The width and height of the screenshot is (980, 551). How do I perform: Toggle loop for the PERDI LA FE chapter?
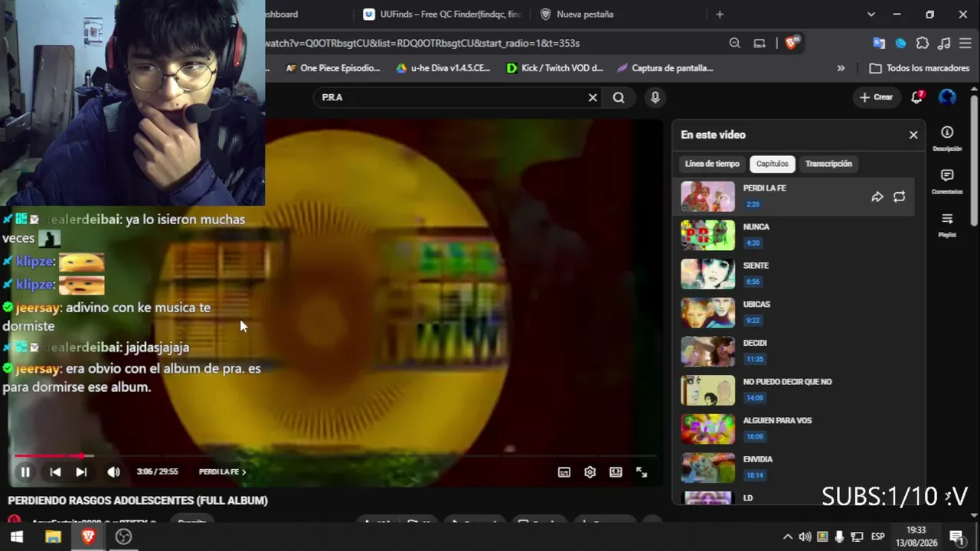coord(899,197)
